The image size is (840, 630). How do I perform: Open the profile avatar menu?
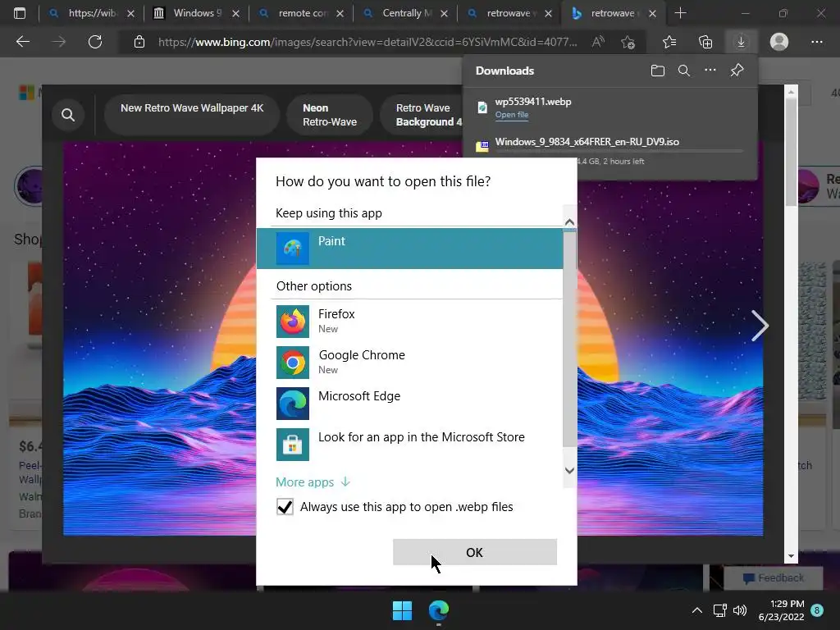[779, 42]
